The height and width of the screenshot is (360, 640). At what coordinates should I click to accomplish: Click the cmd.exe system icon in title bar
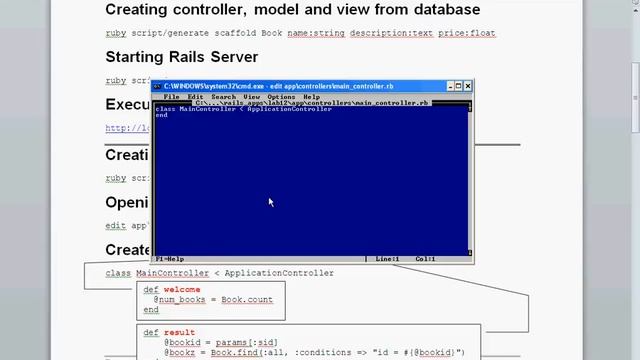click(x=157, y=86)
